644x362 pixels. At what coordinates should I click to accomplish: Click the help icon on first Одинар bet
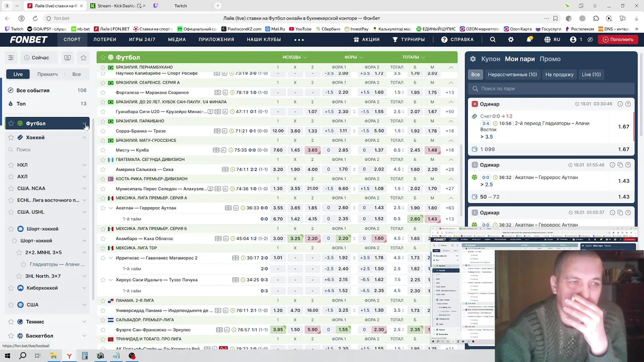[x=628, y=104]
